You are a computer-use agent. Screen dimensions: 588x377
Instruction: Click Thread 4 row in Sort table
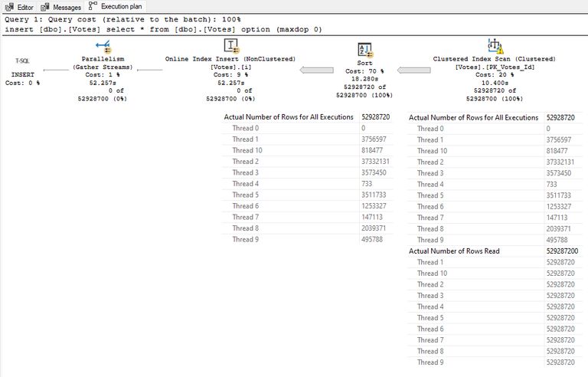308,184
